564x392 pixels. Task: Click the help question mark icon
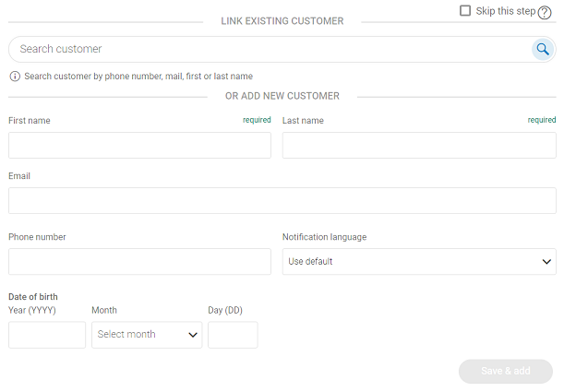[545, 13]
